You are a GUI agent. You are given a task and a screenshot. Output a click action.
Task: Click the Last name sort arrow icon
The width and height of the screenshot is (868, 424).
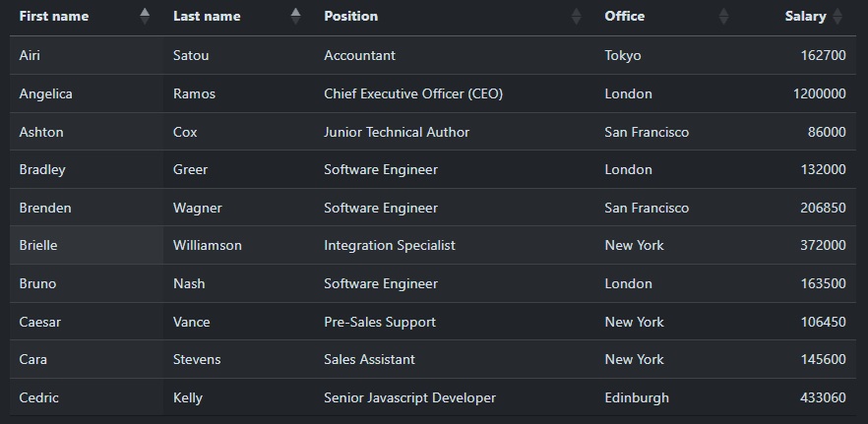[295, 16]
